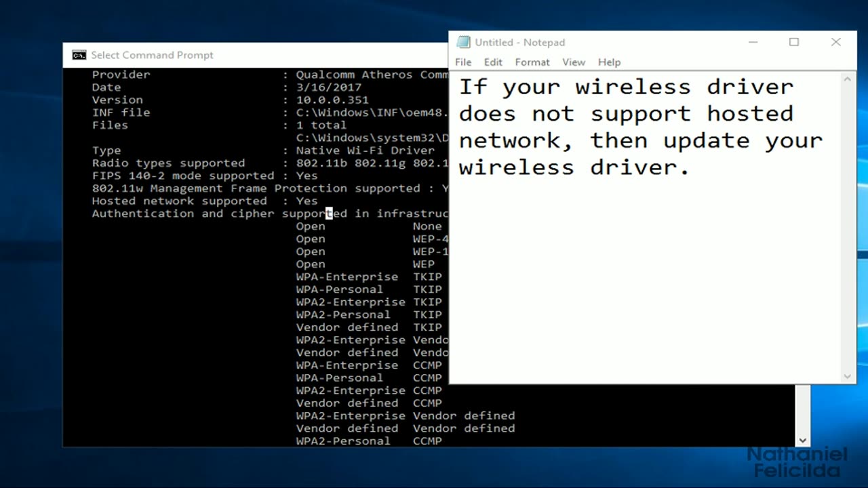Click "Qualcomm Atheros" provider value
868x488 pixels.
tap(354, 75)
